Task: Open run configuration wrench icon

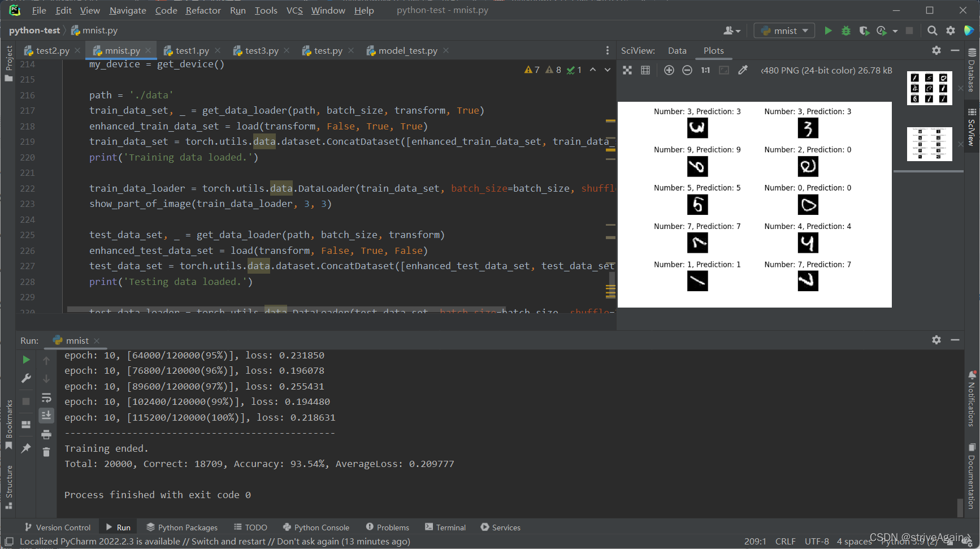Action: click(x=26, y=378)
